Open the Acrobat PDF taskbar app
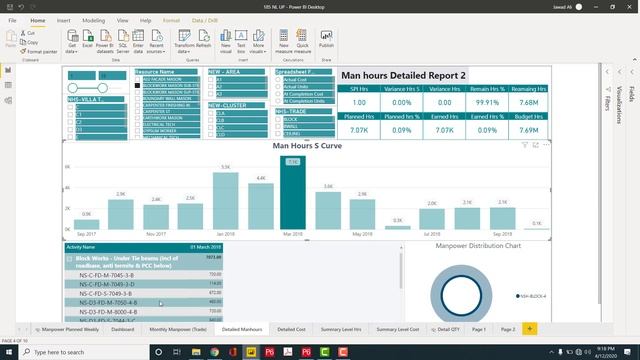Viewport: 640px width, 360px height. click(288, 352)
